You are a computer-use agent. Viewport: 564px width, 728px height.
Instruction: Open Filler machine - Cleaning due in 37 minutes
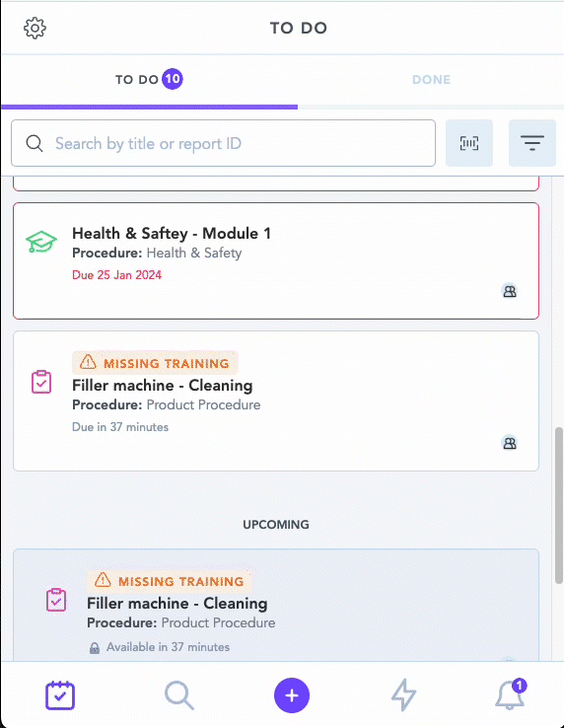tap(276, 400)
